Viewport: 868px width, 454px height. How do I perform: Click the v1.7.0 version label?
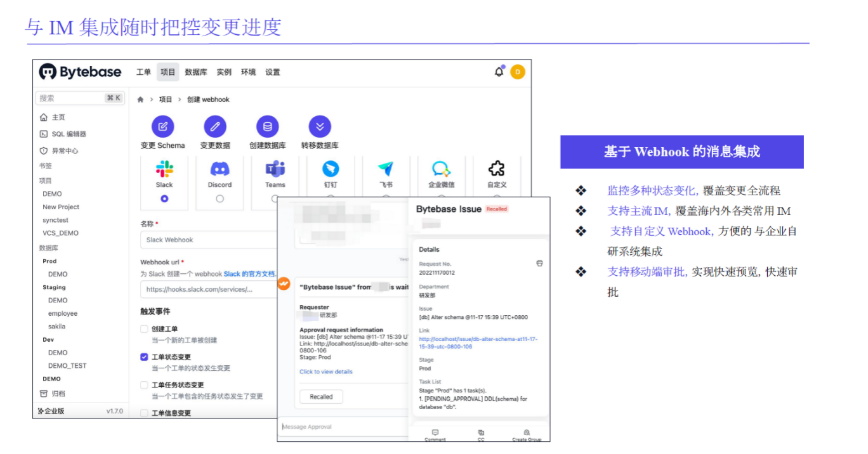(114, 411)
